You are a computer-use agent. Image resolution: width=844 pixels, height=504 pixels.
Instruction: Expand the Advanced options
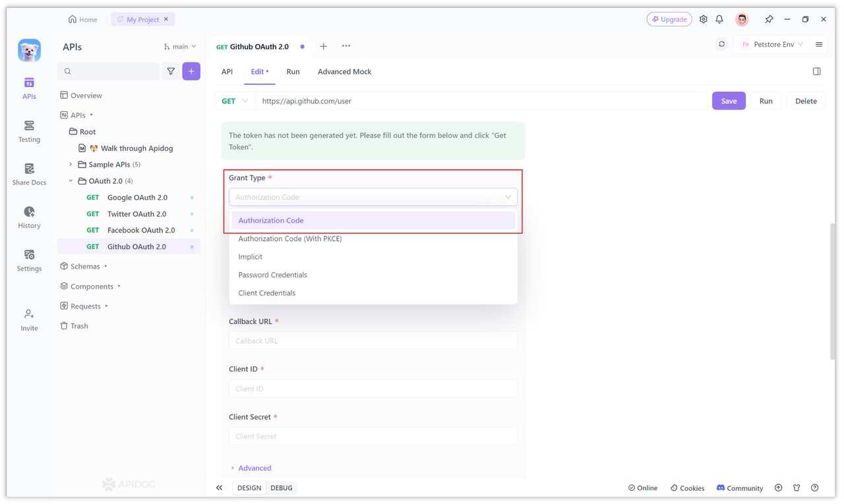pos(251,468)
